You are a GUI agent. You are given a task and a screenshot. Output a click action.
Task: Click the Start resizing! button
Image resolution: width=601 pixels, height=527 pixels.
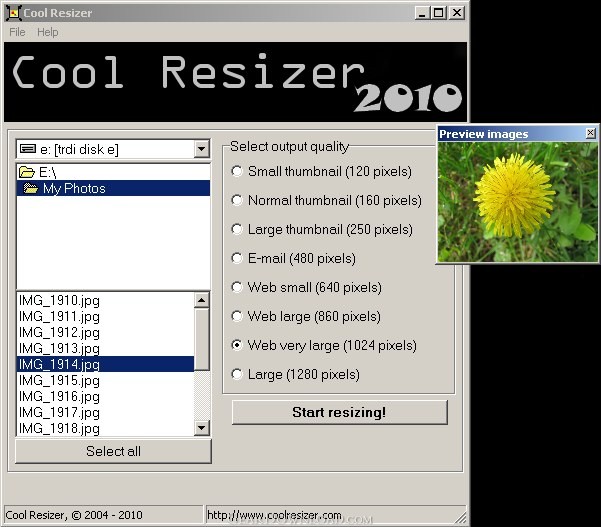point(340,412)
